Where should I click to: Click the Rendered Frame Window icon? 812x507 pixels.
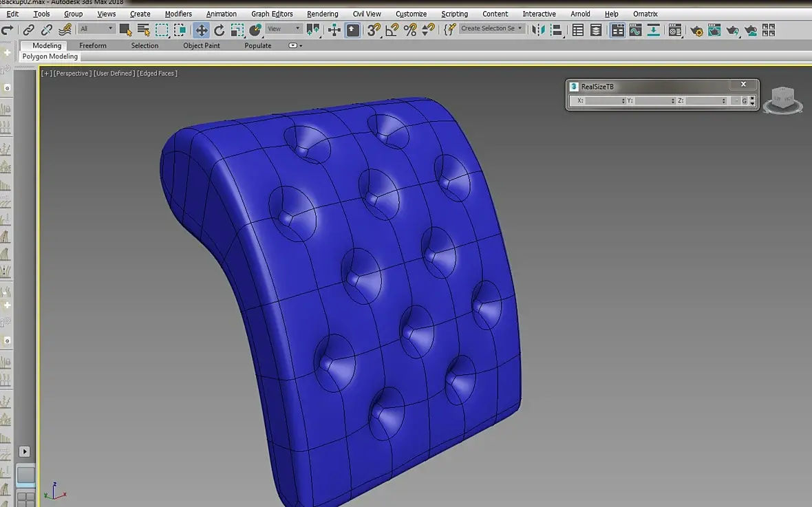pos(714,30)
